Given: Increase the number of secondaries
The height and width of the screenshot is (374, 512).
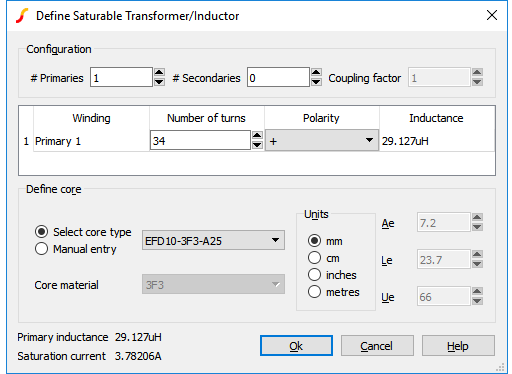Looking at the screenshot, I should [x=316, y=73].
